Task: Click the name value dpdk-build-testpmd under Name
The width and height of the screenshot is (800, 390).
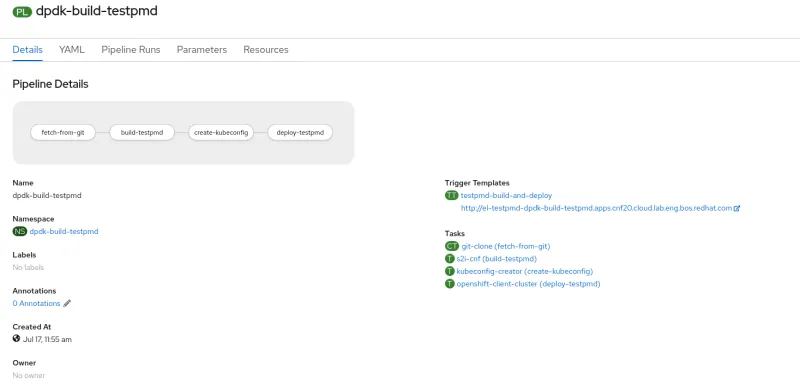Action: click(x=47, y=196)
